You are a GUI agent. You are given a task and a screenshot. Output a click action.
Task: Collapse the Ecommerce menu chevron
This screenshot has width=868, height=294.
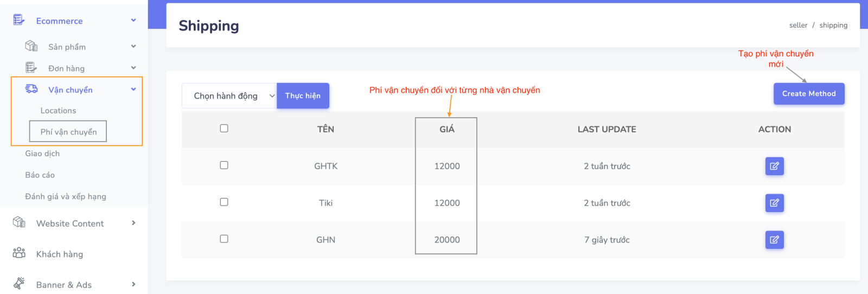[x=133, y=21]
